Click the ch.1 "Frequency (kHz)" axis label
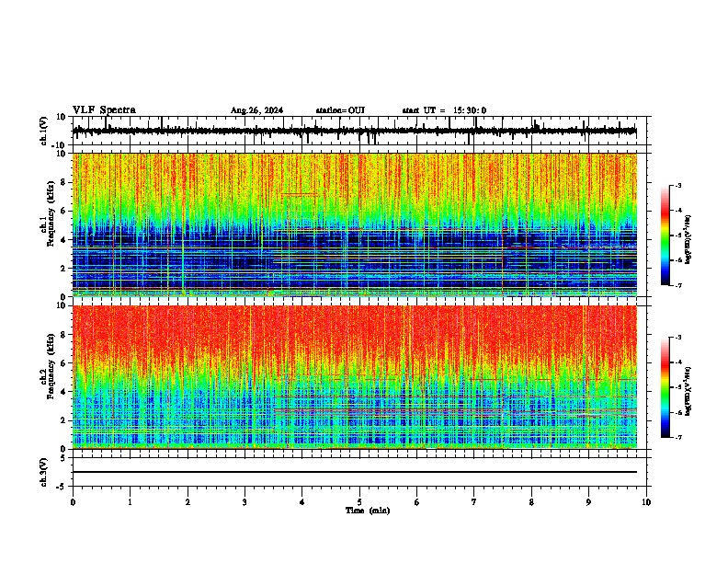The image size is (728, 563). (x=51, y=214)
